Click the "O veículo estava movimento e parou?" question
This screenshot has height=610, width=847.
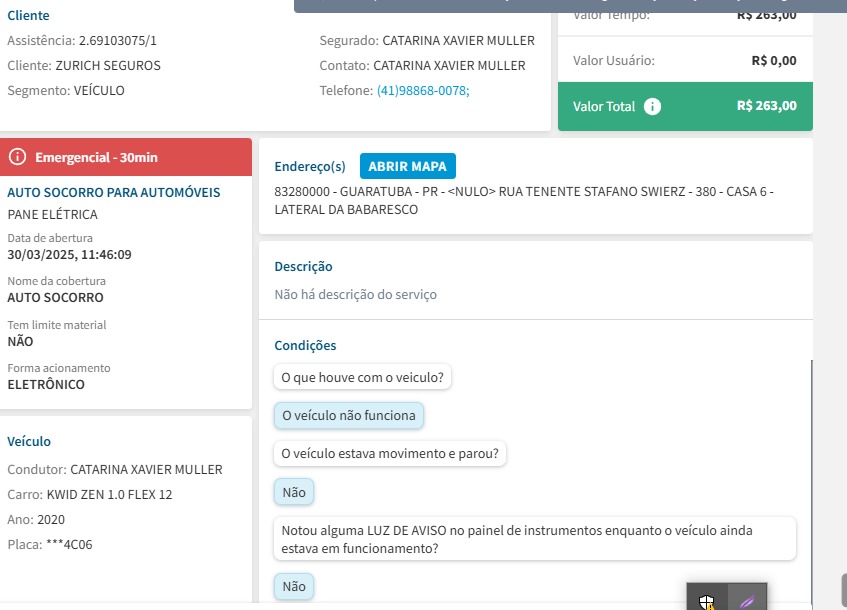pos(390,453)
